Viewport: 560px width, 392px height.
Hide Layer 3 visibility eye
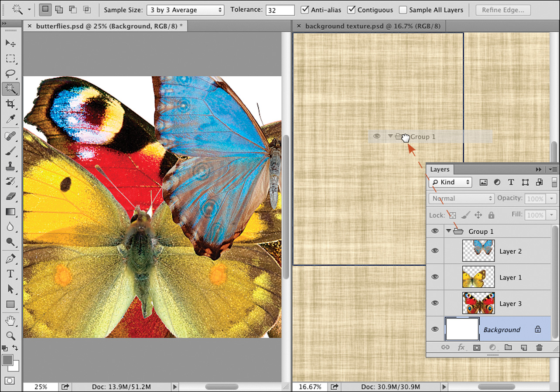coord(435,303)
